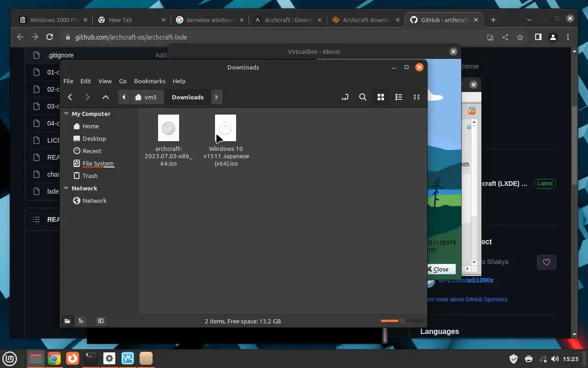Click the path bar right scroll arrow

(x=216, y=97)
